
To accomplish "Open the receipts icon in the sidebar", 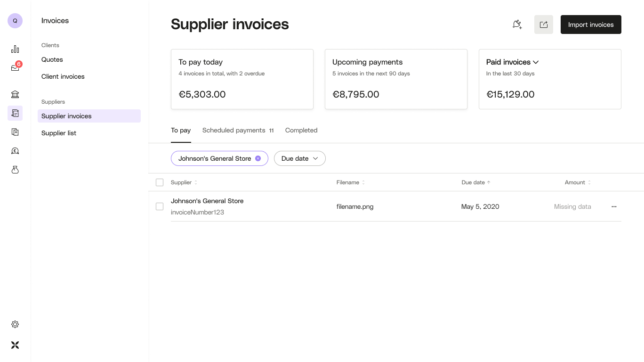I will point(15,132).
